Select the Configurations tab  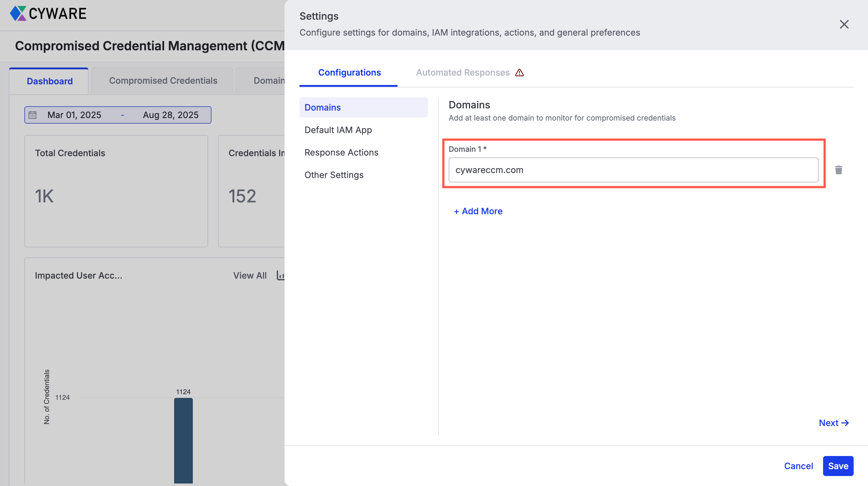pos(349,72)
